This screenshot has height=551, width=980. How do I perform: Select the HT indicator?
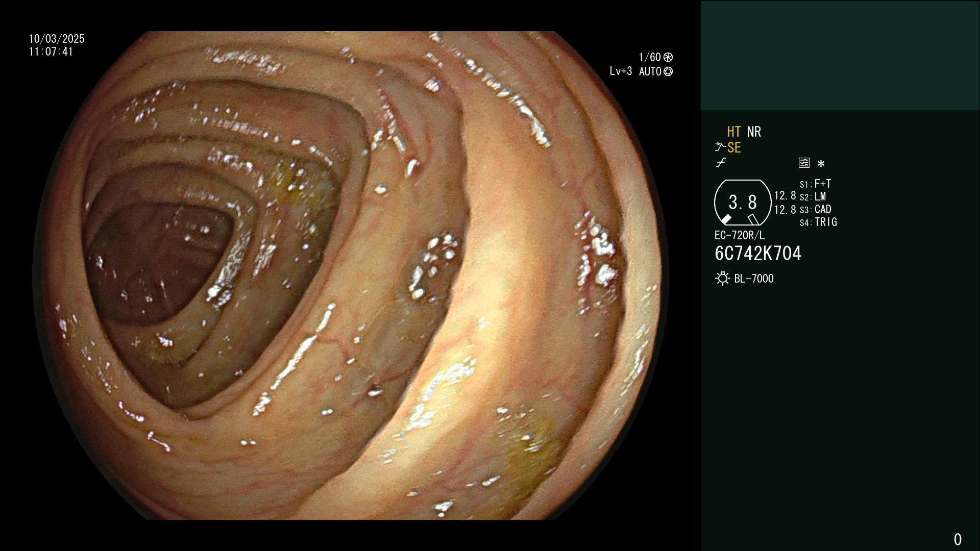tap(734, 132)
